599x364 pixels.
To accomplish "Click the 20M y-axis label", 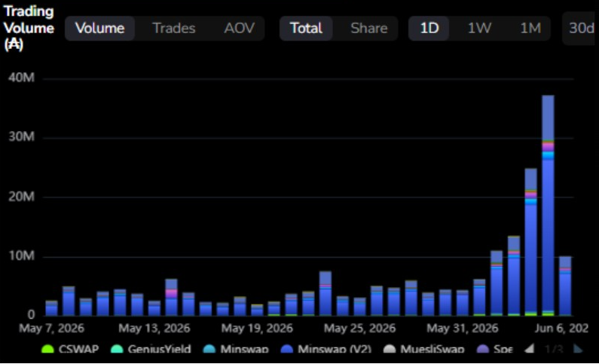I will click(x=21, y=197).
